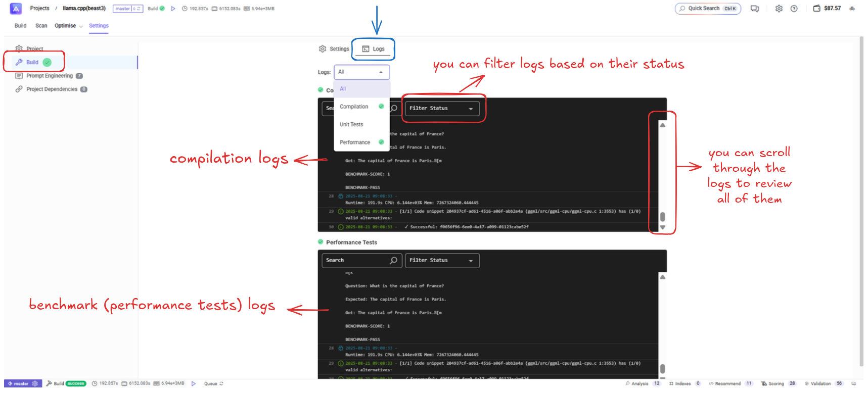
Task: Switch to the Logs tab
Action: (x=374, y=49)
